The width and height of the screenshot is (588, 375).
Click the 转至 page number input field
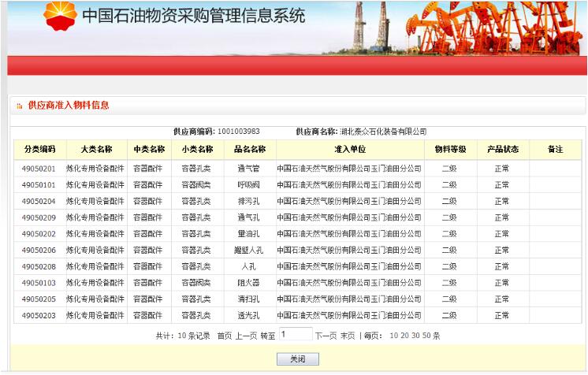[x=296, y=334]
